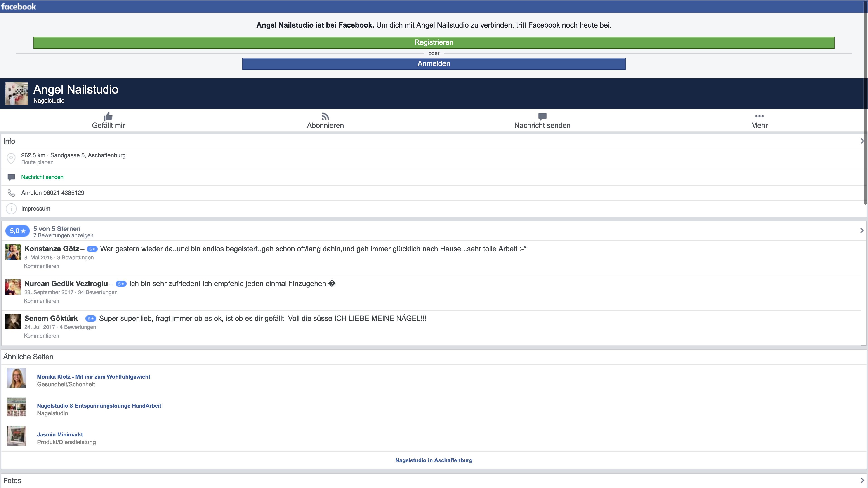The width and height of the screenshot is (868, 488).
Task: Open the Mehr three-dots icon
Action: 759,116
